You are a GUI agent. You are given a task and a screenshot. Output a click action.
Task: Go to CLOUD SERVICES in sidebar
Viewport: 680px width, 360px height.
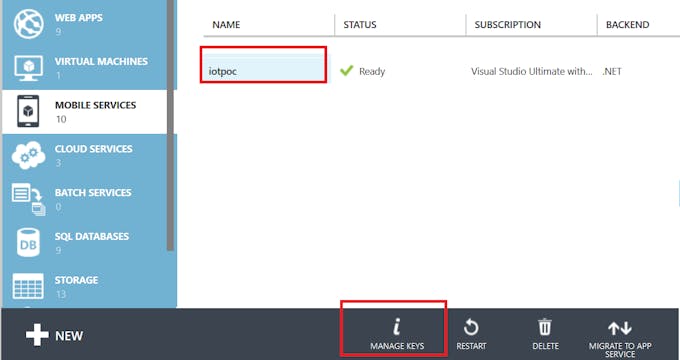click(x=94, y=149)
